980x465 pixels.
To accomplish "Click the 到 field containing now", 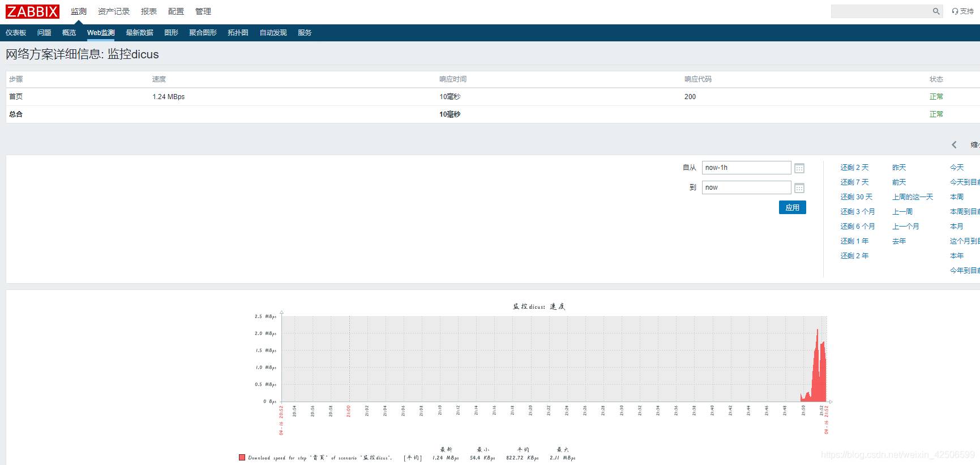I will point(746,187).
